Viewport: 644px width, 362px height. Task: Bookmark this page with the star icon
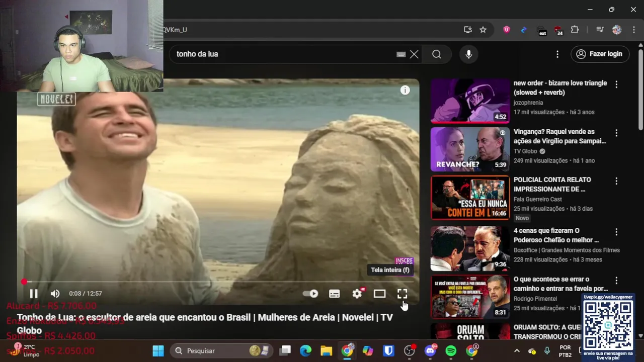[483, 30]
